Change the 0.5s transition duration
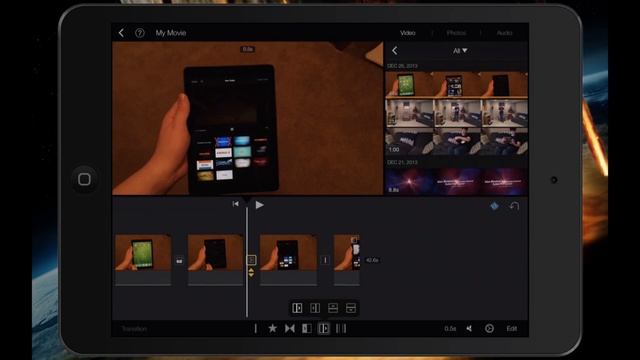Image resolution: width=640 pixels, height=360 pixels. [x=450, y=329]
